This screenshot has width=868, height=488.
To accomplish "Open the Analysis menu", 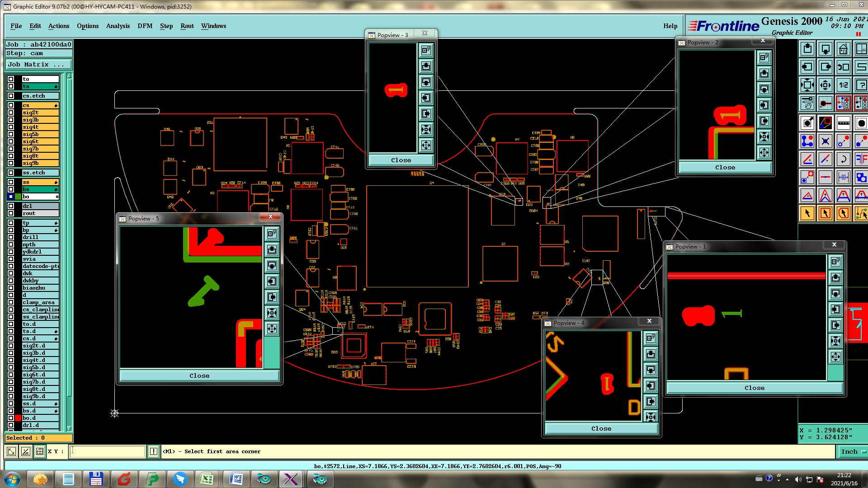I will coord(118,26).
